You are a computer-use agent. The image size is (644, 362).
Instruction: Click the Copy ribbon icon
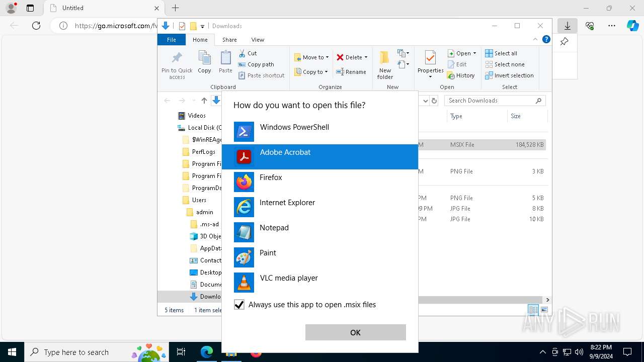pos(204,62)
